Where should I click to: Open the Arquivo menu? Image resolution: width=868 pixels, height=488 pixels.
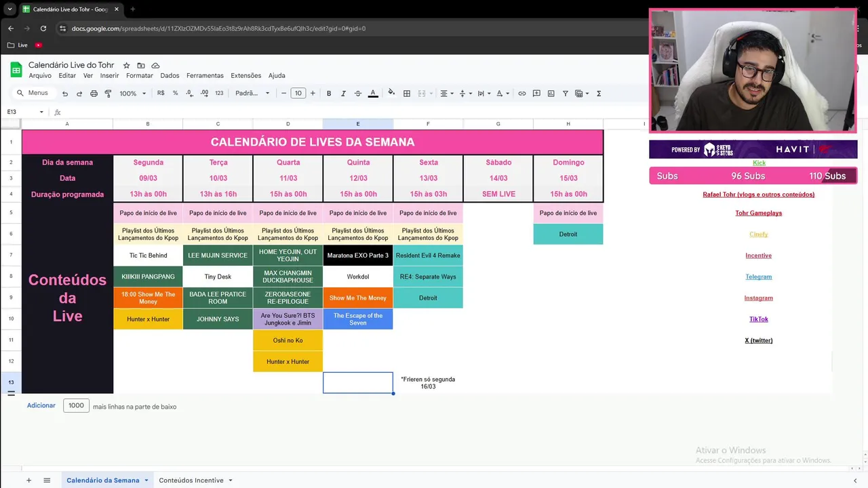click(40, 76)
